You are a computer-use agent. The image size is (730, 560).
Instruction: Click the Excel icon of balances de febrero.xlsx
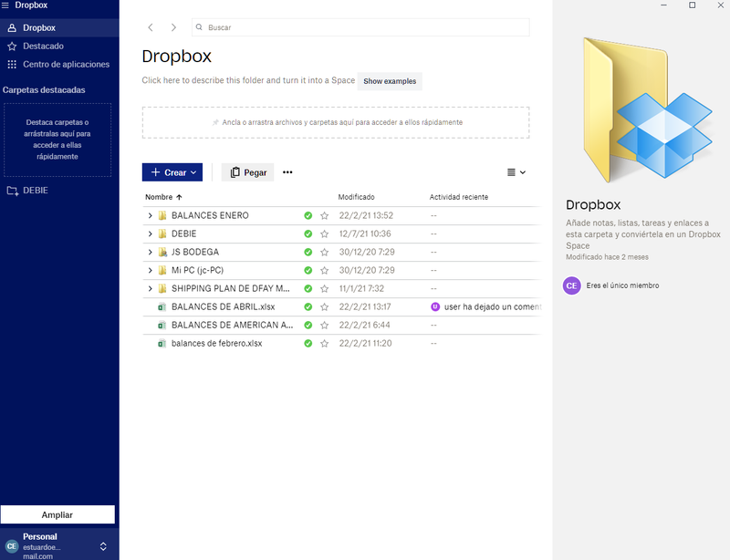click(x=162, y=344)
